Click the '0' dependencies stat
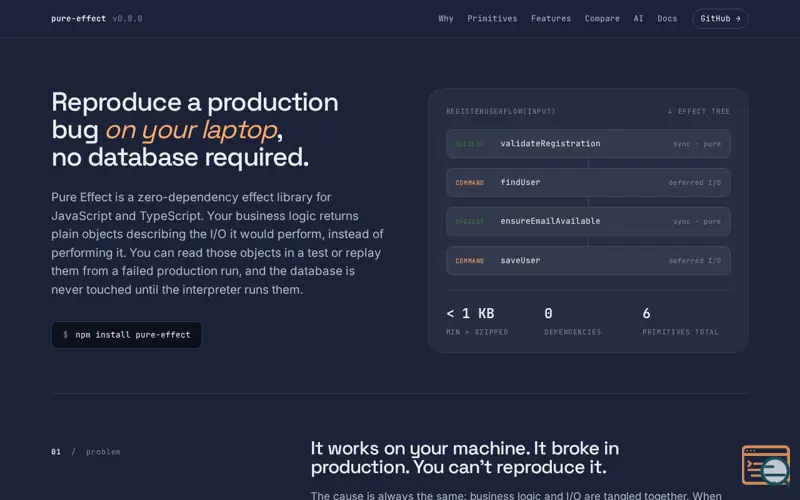The image size is (800, 500). (x=548, y=313)
